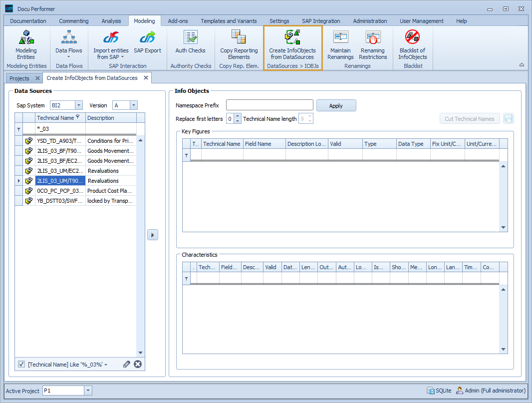532x403 pixels.
Task: Open Blacklist of InfoObjects
Action: (x=412, y=44)
